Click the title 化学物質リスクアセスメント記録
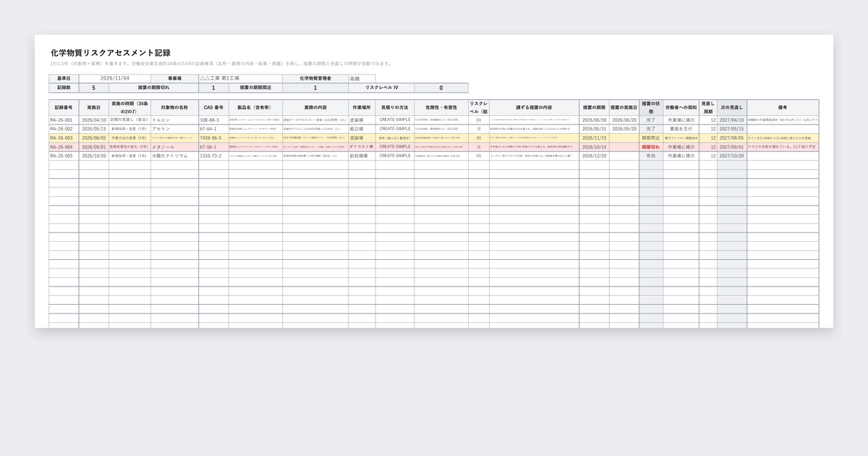868x456 pixels. (111, 53)
